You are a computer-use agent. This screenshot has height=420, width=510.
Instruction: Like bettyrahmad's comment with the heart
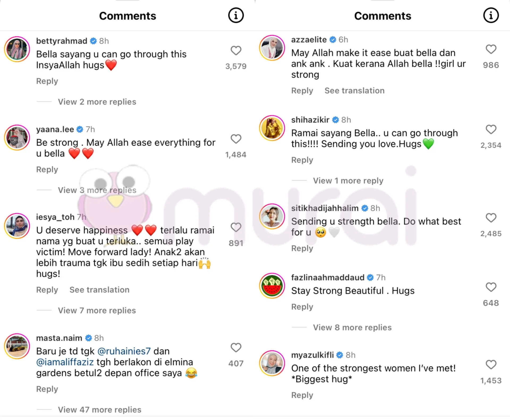236,50
